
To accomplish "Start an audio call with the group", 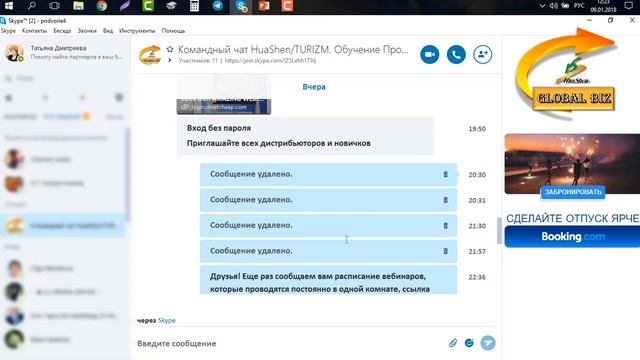I will pos(456,54).
